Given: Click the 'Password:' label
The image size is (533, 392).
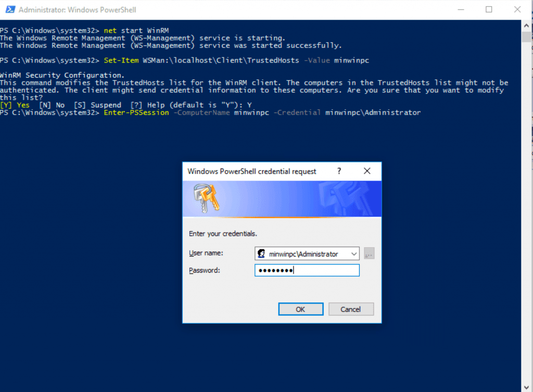Looking at the screenshot, I should point(205,270).
